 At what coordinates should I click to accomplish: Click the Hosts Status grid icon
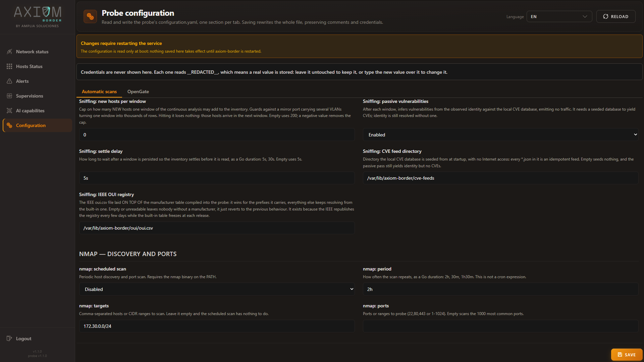[9, 66]
